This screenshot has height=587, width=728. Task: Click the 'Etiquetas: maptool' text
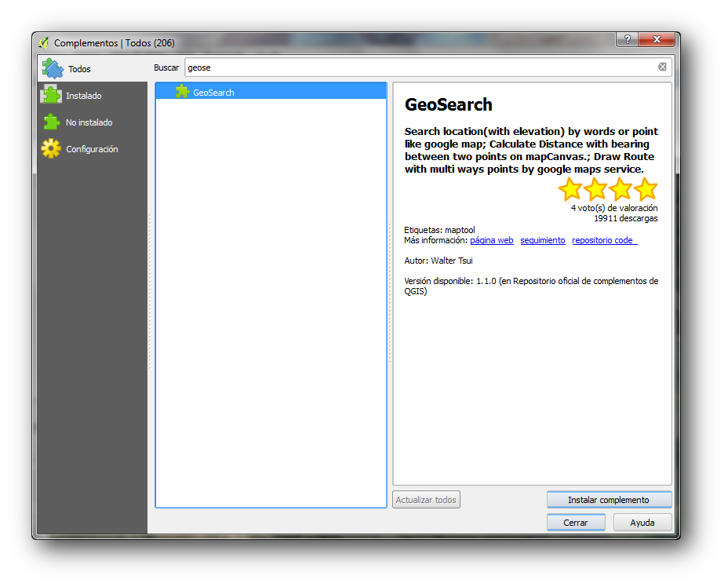pyautogui.click(x=439, y=230)
